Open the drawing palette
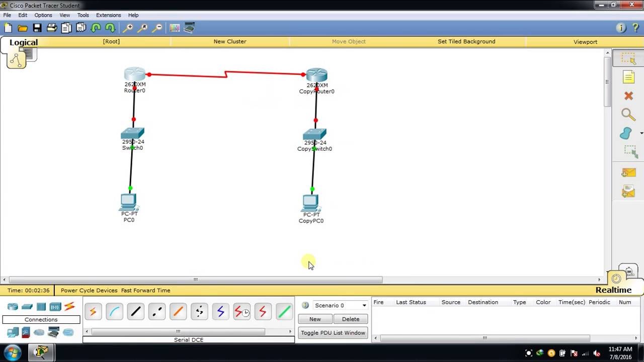Image resolution: width=644 pixels, height=362 pixels. click(175, 28)
